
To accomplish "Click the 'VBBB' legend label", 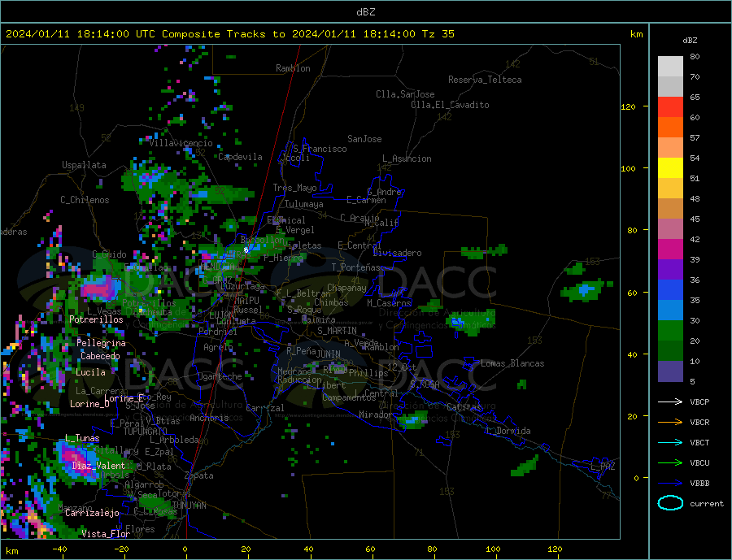I will 699,483.
